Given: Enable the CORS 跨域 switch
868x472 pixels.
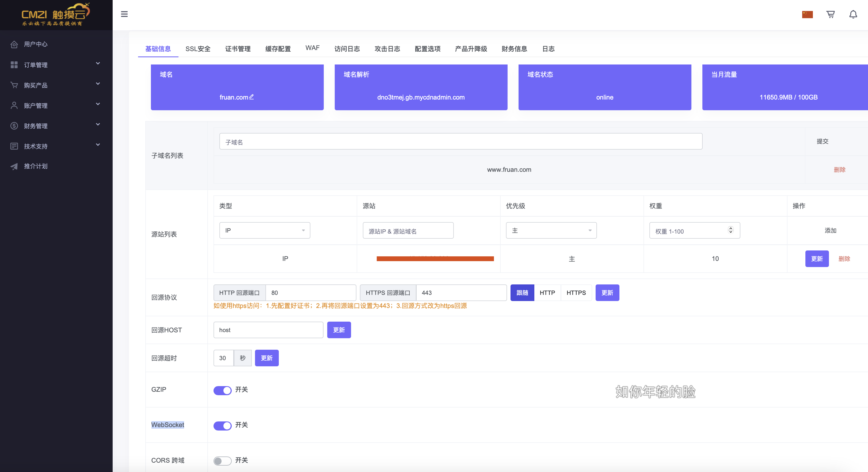Looking at the screenshot, I should 222,460.
